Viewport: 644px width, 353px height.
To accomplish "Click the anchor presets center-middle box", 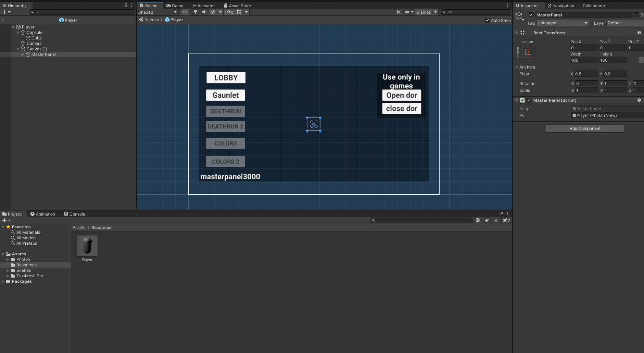I will point(528,52).
